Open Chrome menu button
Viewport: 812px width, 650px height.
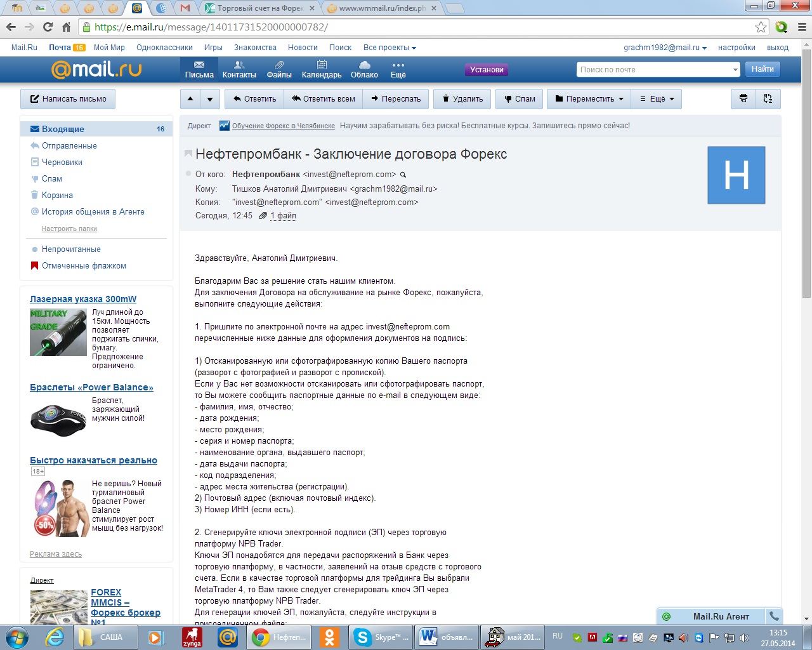pyautogui.click(x=801, y=27)
